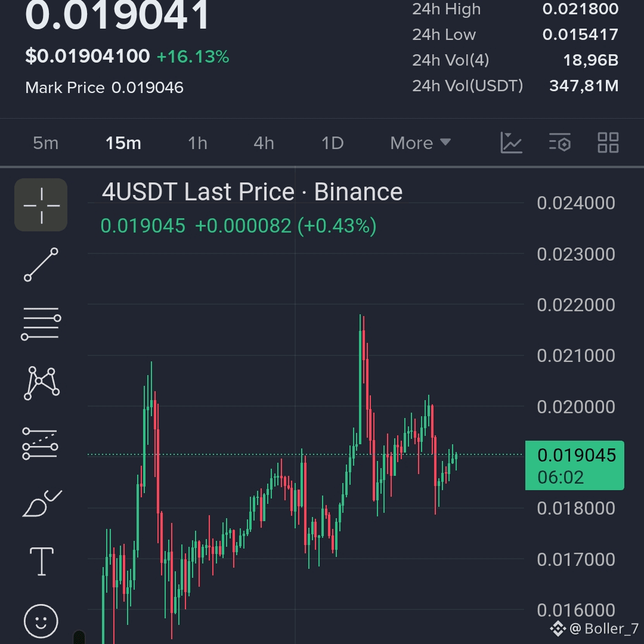Select the 15m timeframe tab
Viewport: 644px width, 644px height.
coord(123,143)
